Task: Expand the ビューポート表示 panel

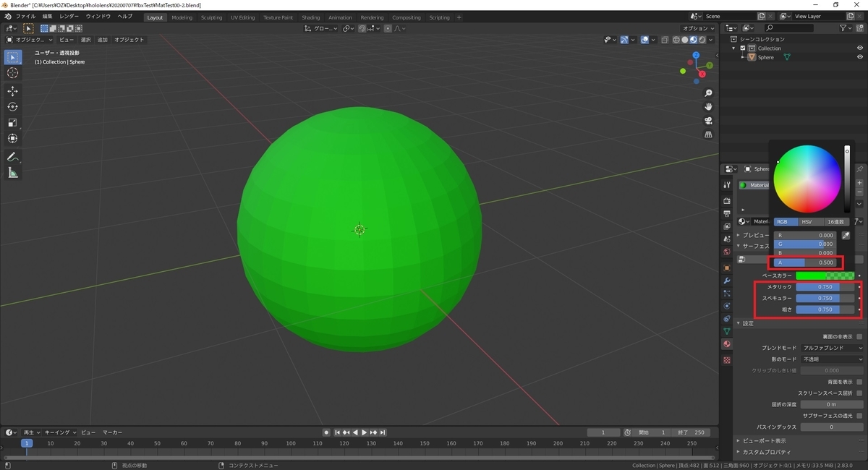Action: click(x=764, y=440)
